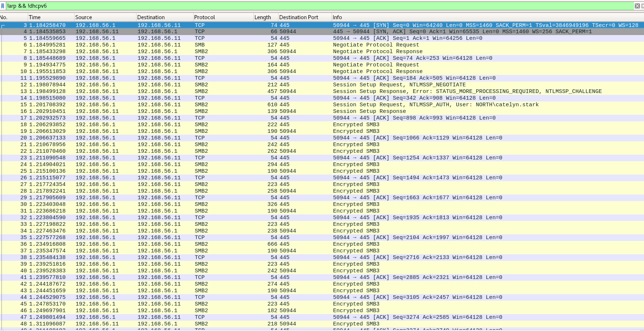Select packet 17 ACK Seq=898 Ack=993
Image resolution: width=644 pixels, height=331 pixels.
[322, 118]
